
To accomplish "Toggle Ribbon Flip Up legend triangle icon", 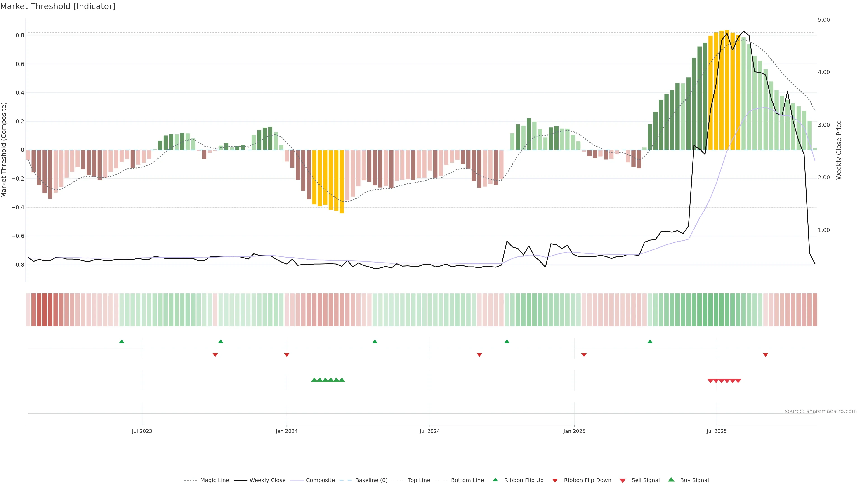I will 495,480.
